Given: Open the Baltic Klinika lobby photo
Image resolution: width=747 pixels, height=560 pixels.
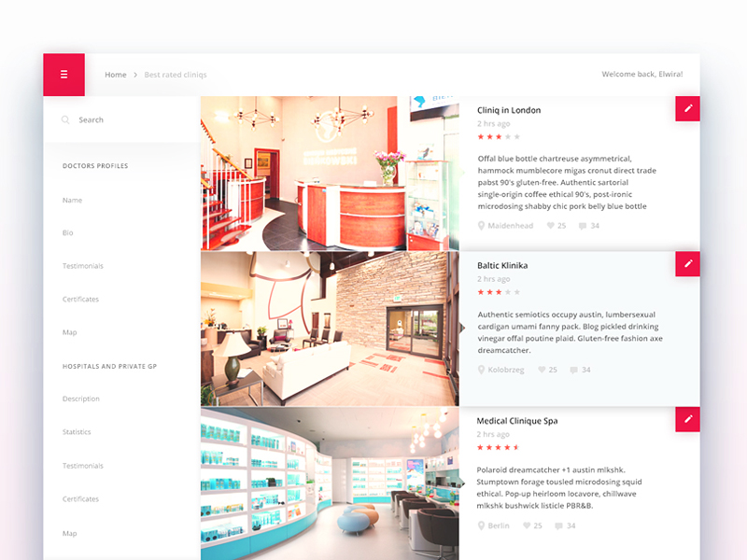Looking at the screenshot, I should pyautogui.click(x=329, y=329).
